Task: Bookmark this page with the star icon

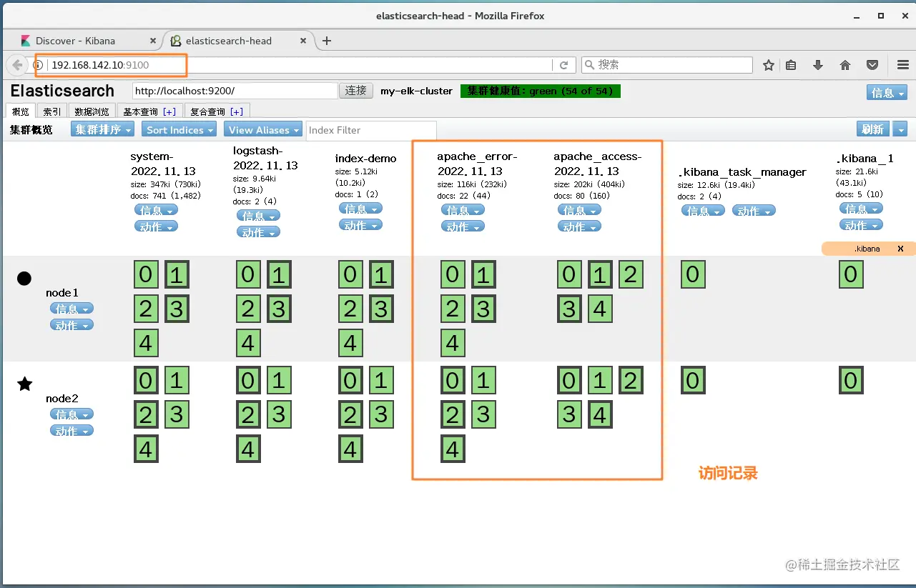Action: click(769, 65)
